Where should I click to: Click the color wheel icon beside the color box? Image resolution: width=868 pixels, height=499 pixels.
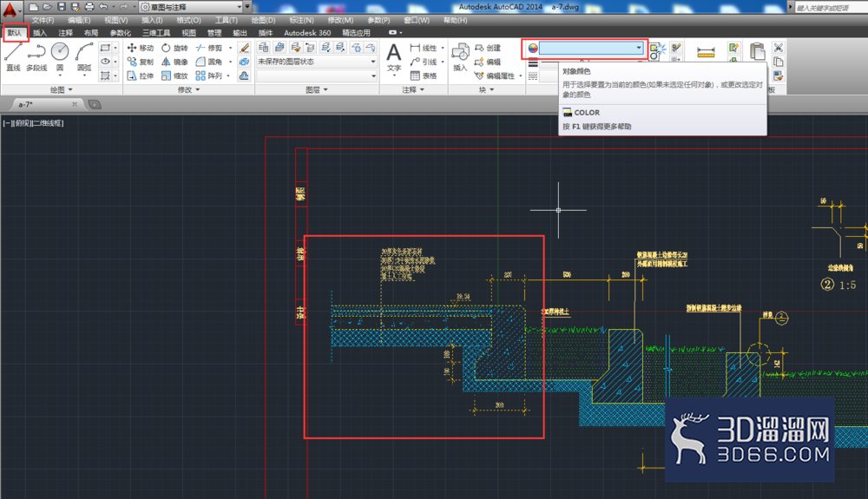pyautogui.click(x=533, y=48)
